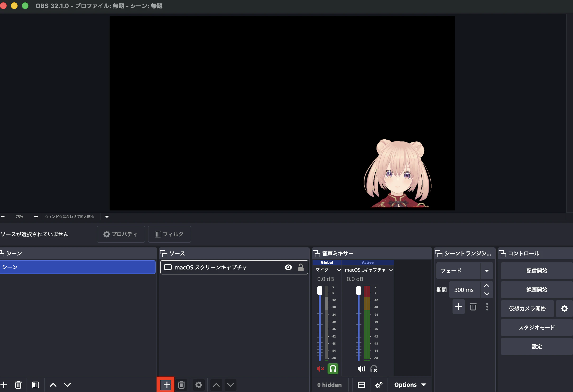This screenshot has height=392, width=573.
Task: Move scene down in Scenes toolbar
Action: pyautogui.click(x=67, y=385)
